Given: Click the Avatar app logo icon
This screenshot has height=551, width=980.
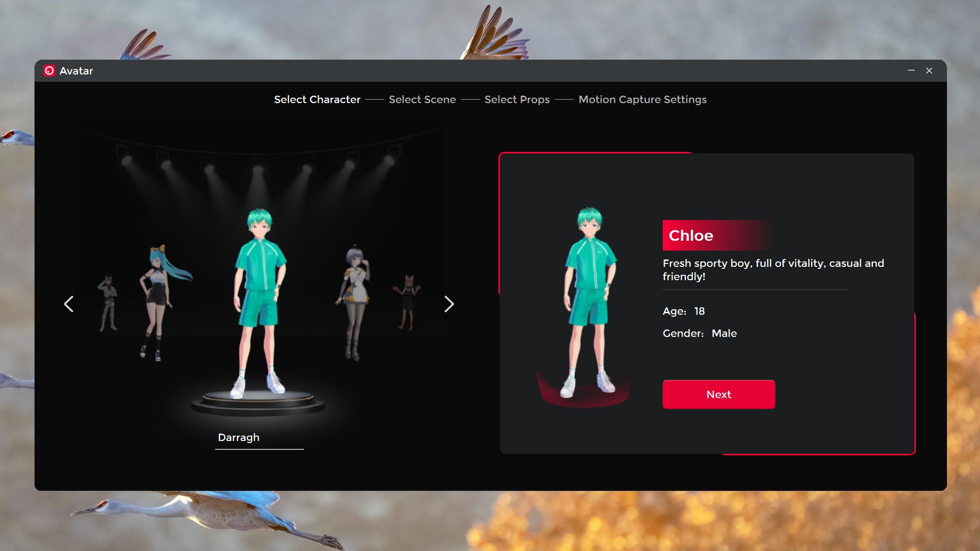Looking at the screenshot, I should [49, 71].
